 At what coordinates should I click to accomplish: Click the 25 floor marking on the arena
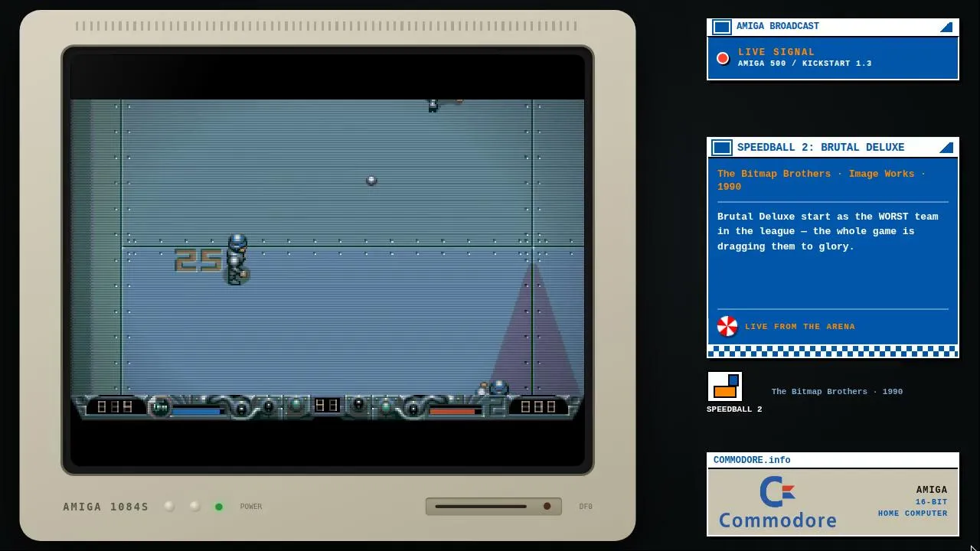(x=198, y=261)
